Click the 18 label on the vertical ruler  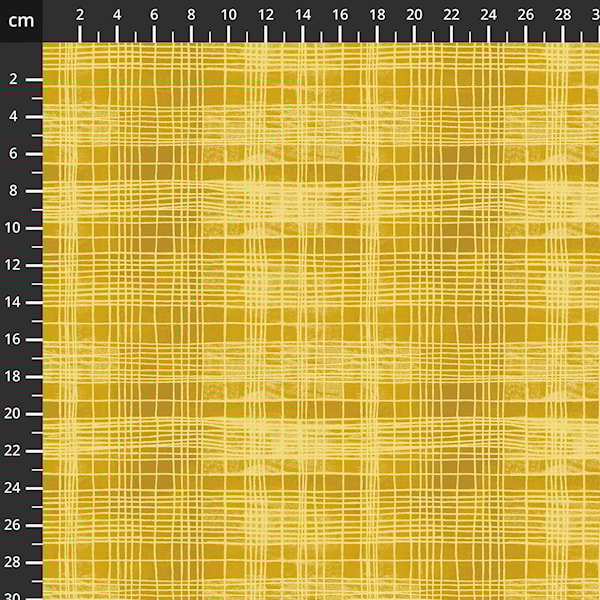click(12, 377)
